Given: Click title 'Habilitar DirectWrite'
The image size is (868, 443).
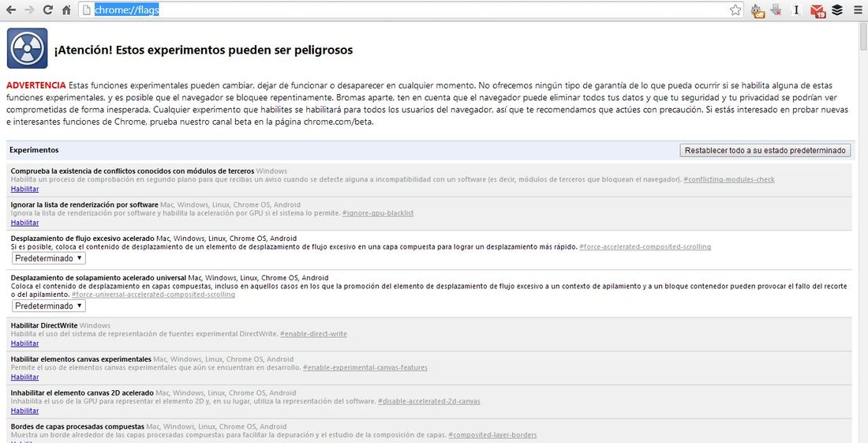Looking at the screenshot, I should tap(44, 325).
